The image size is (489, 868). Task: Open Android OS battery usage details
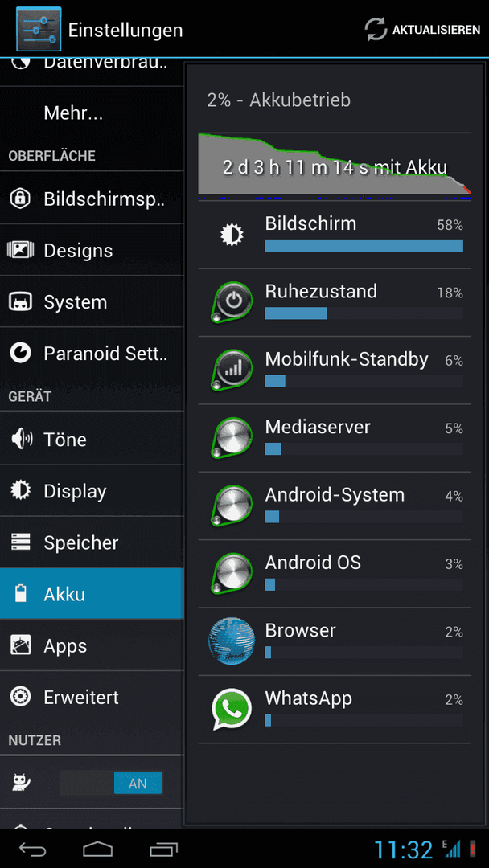click(335, 574)
